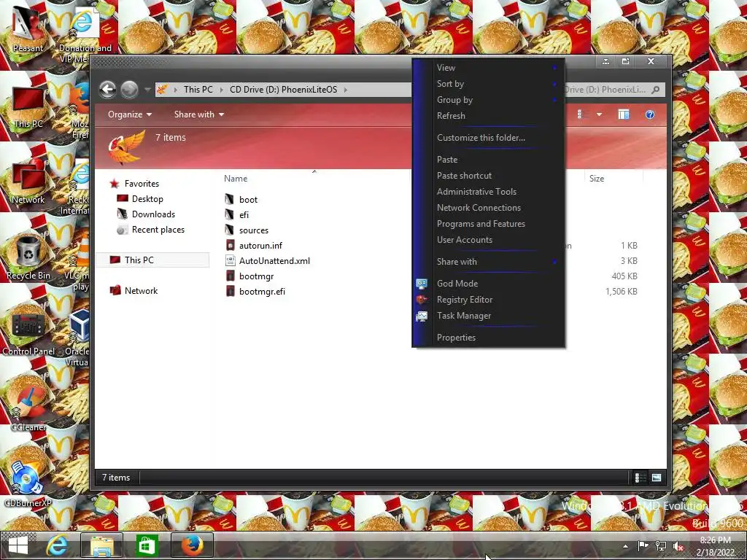Open Firefox from the taskbar
Viewport: 747px width, 560px height.
[x=192, y=545]
